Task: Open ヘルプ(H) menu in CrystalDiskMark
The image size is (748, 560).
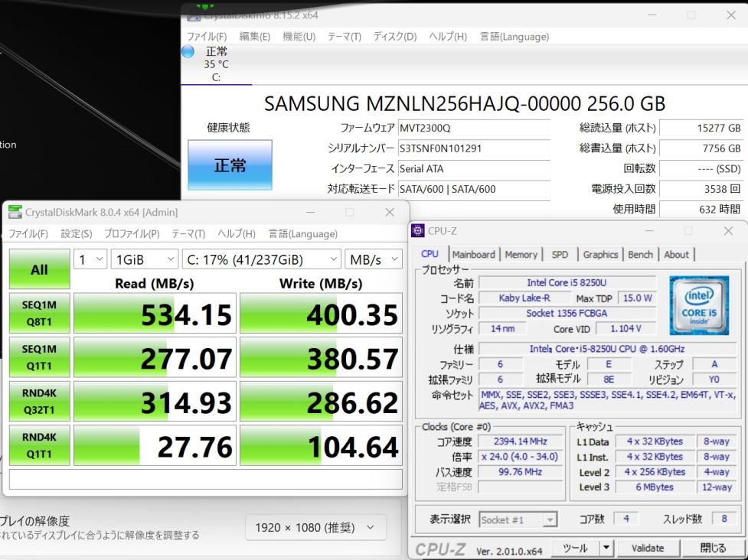Action: (237, 234)
